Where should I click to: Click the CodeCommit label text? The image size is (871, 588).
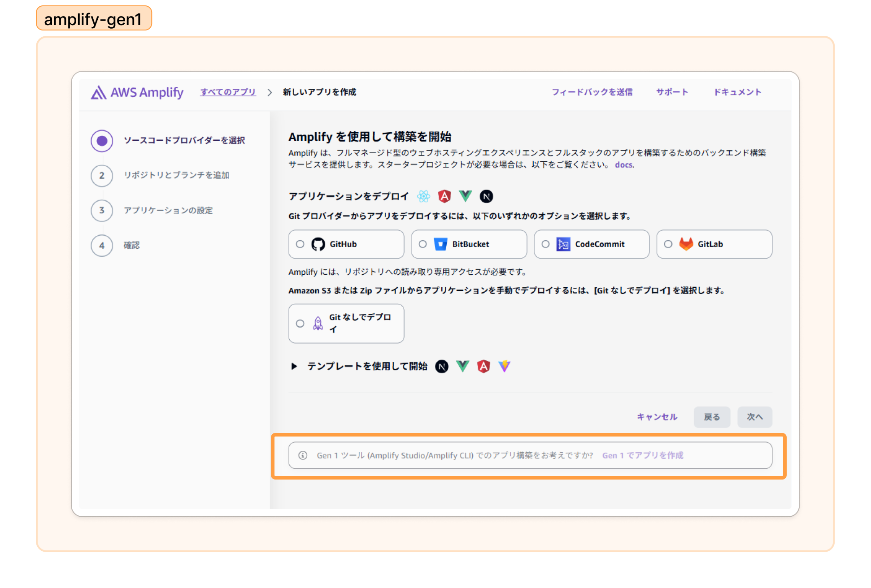(x=600, y=244)
